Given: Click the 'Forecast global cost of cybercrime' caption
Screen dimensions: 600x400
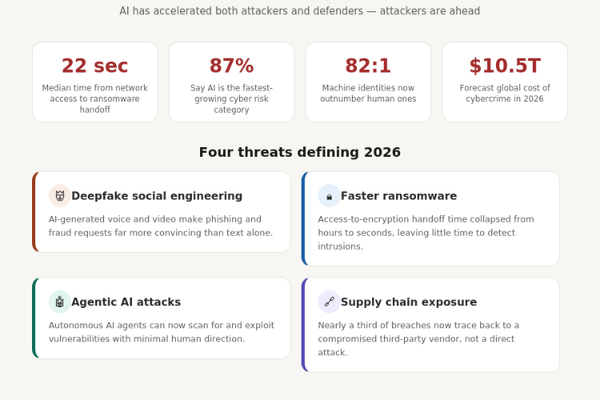Looking at the screenshot, I should click(x=505, y=93).
